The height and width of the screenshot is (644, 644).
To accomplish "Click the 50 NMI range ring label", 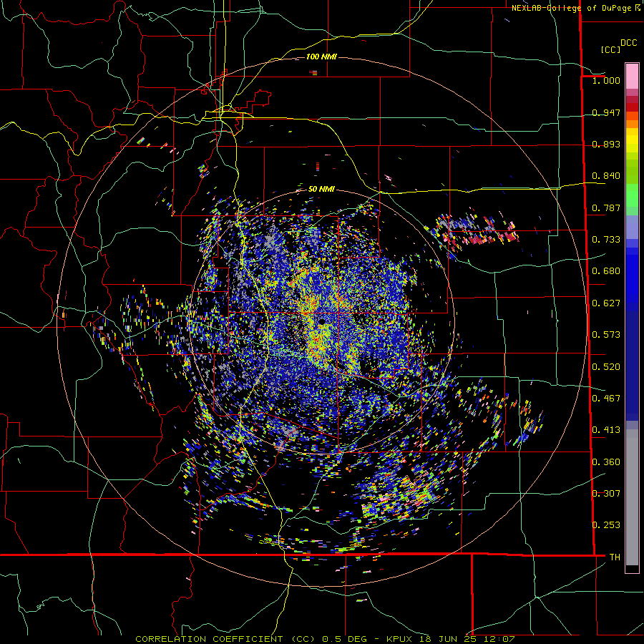I will [x=321, y=190].
